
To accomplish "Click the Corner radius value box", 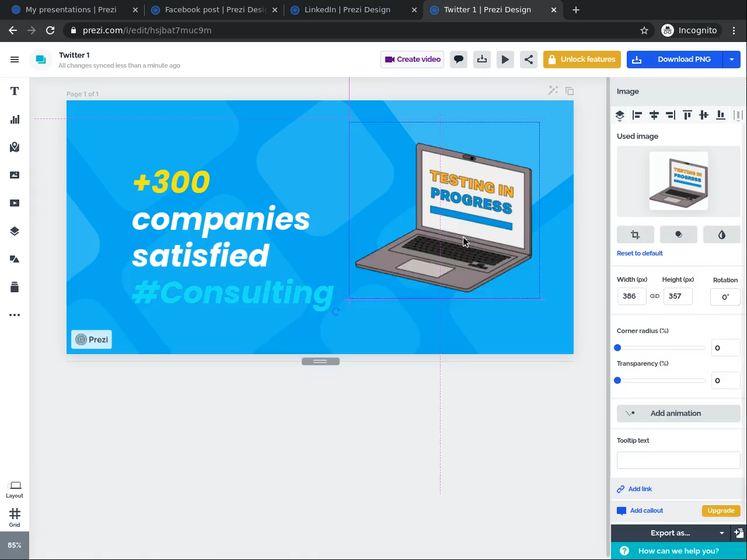I will click(726, 348).
